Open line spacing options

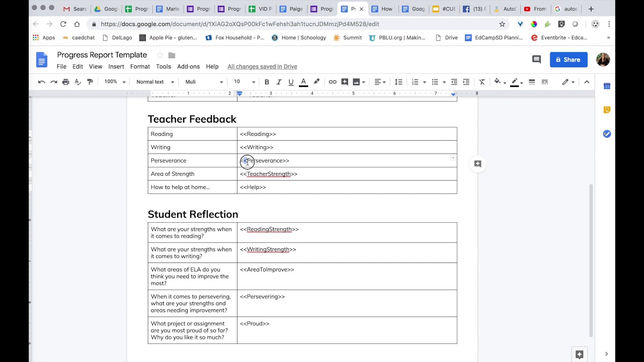(x=398, y=82)
